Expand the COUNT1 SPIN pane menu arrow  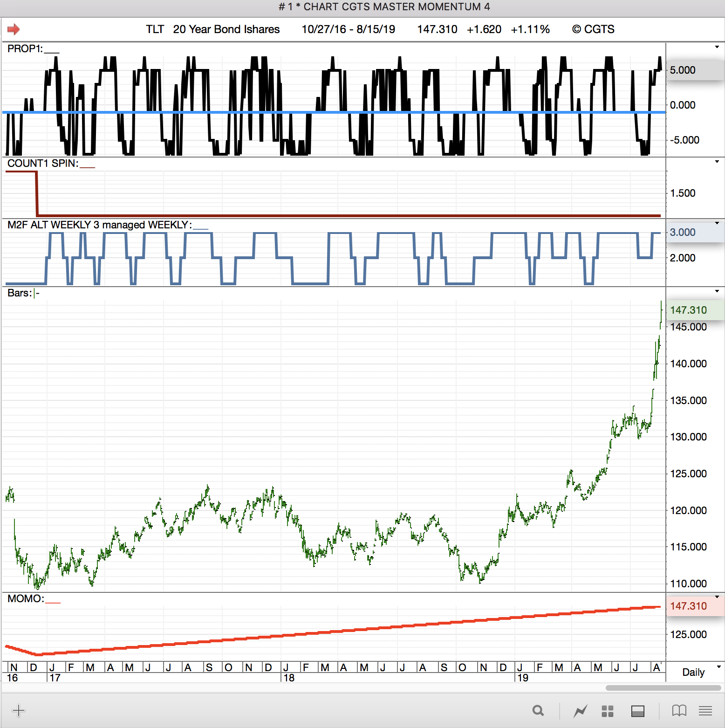coord(717,162)
